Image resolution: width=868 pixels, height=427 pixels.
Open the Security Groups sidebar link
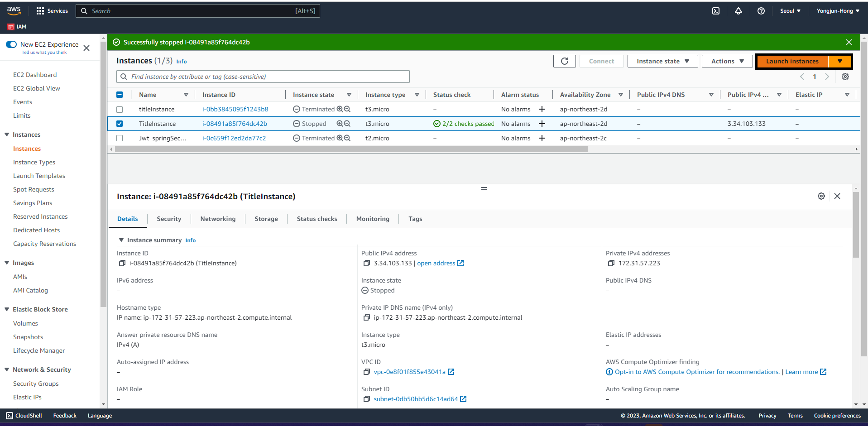point(36,384)
